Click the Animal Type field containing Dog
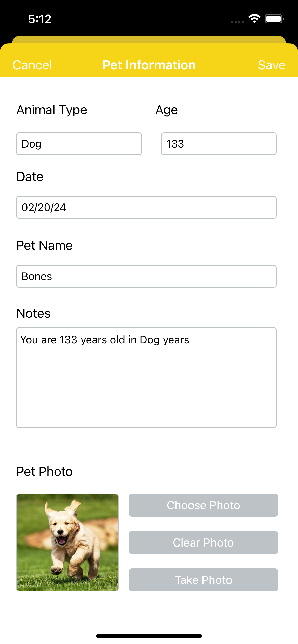The height and width of the screenshot is (644, 298). (x=79, y=144)
